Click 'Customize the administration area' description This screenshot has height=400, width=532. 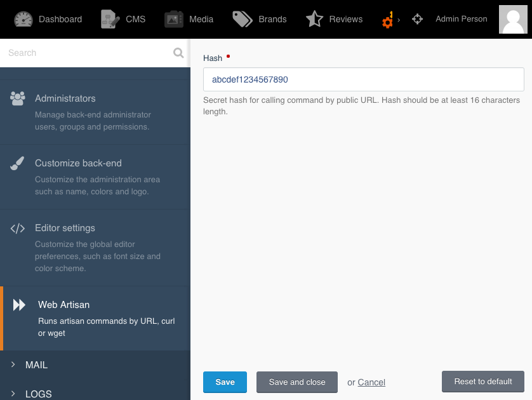click(x=97, y=185)
